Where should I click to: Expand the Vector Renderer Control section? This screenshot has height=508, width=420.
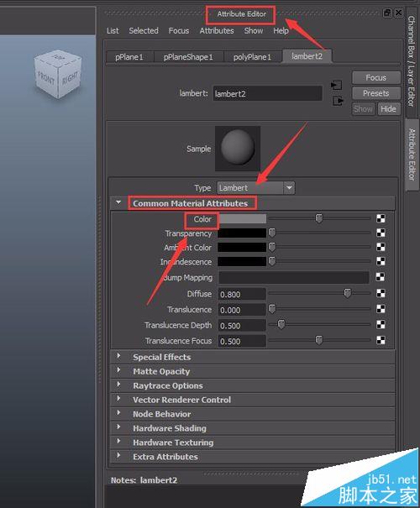point(118,399)
